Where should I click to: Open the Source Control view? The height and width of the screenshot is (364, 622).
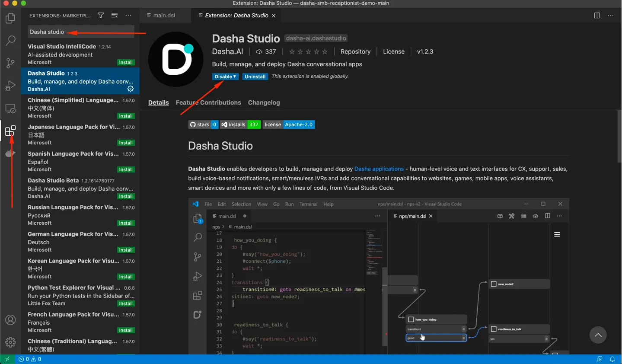(x=10, y=63)
